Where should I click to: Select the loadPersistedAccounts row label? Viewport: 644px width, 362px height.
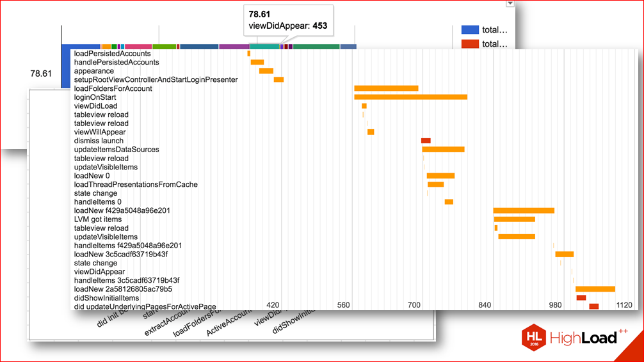(112, 53)
